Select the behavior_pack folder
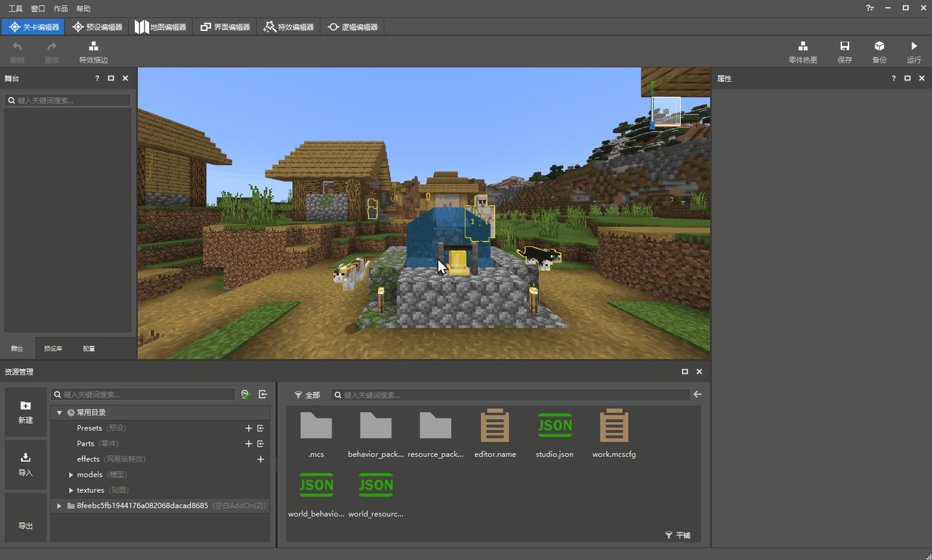932x560 pixels. 376,434
